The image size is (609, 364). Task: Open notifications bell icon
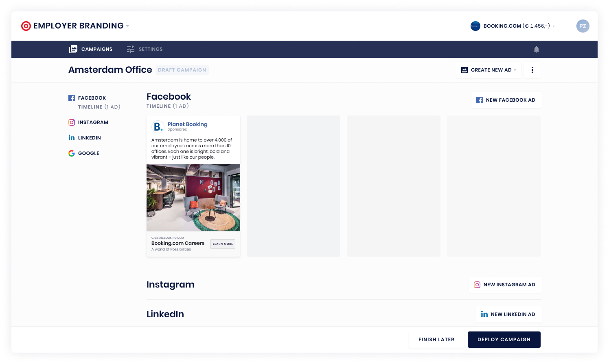[537, 49]
